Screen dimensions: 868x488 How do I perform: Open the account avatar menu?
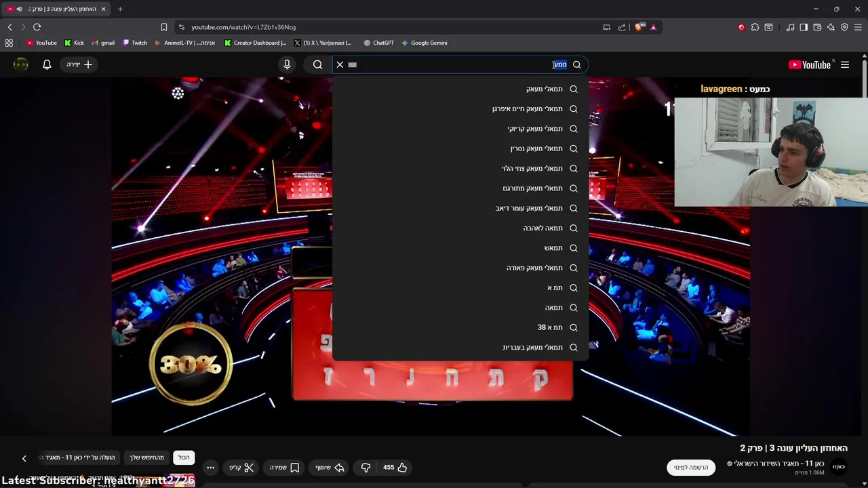point(21,64)
